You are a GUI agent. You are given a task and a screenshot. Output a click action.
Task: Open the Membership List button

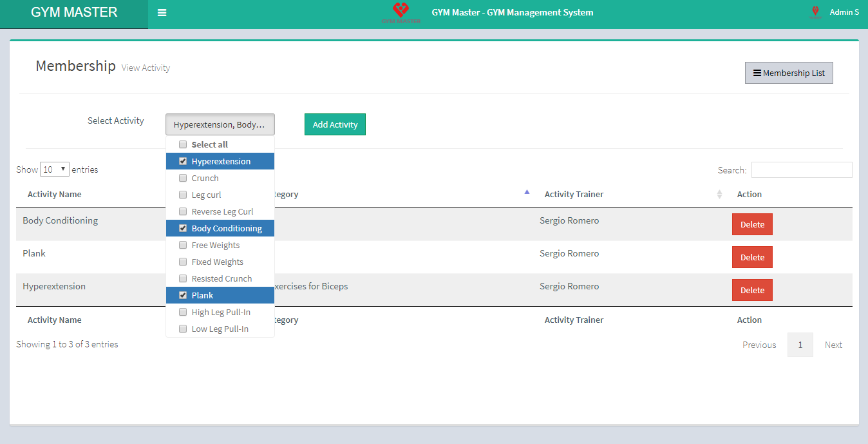click(789, 73)
